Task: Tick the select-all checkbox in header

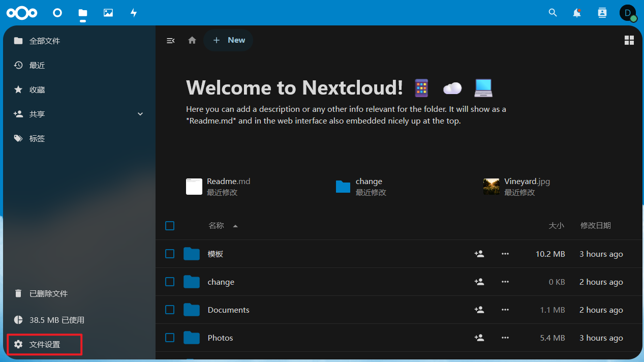Action: [x=170, y=226]
